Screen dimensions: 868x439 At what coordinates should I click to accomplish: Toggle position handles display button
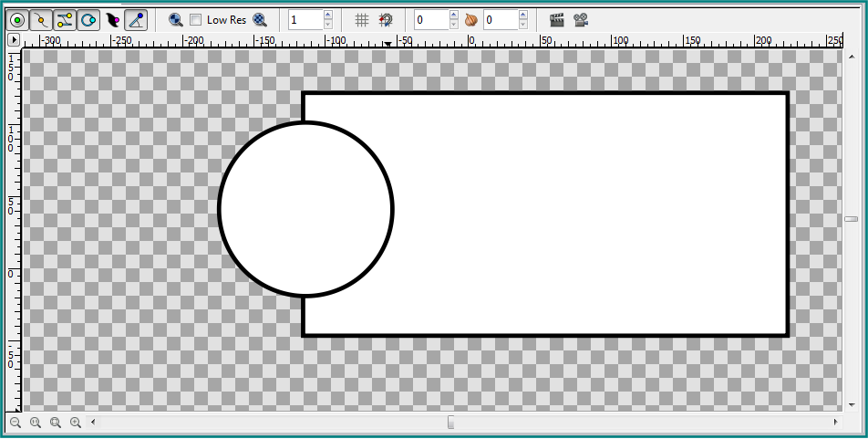(x=17, y=20)
